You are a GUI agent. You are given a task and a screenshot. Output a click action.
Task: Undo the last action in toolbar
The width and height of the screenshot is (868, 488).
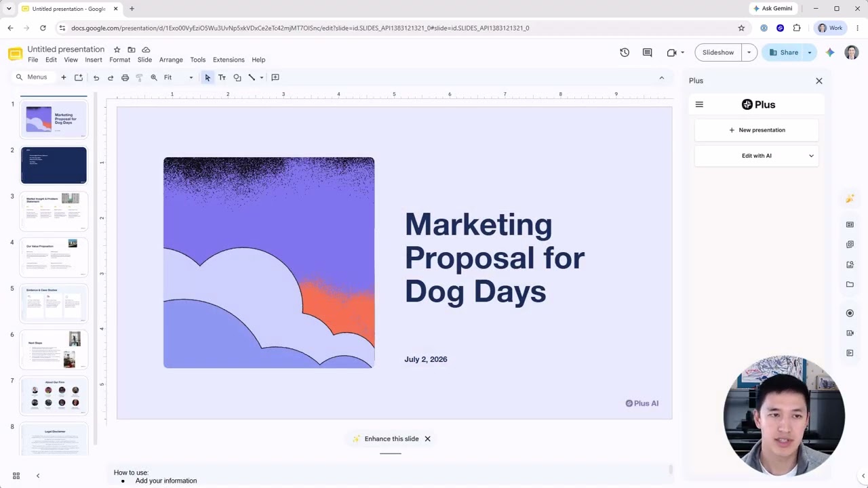[96, 77]
